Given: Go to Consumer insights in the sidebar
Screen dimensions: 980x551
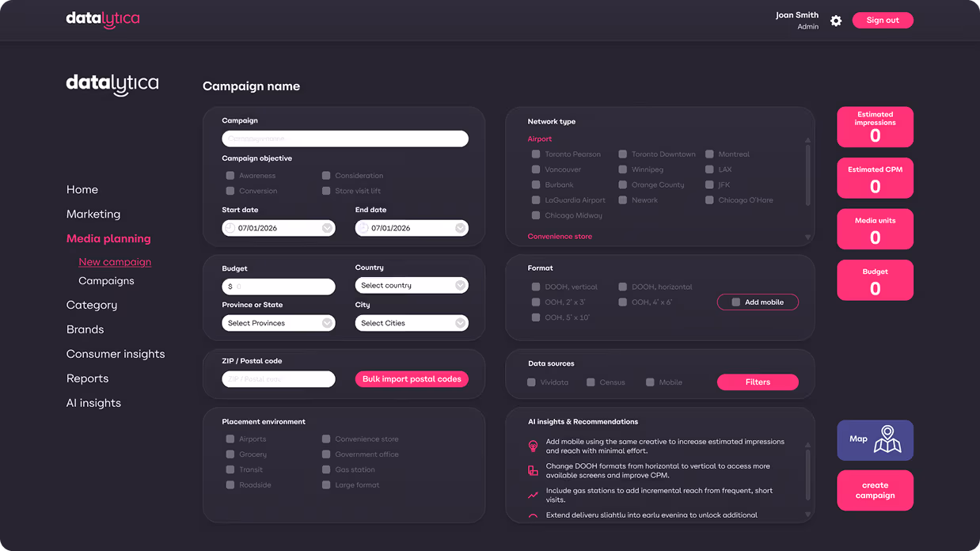Looking at the screenshot, I should (x=116, y=354).
